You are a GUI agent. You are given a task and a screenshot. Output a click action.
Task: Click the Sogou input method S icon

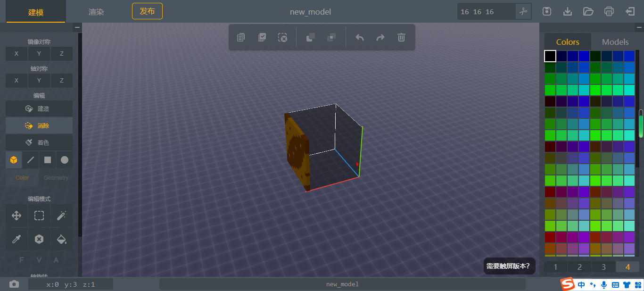click(x=567, y=284)
